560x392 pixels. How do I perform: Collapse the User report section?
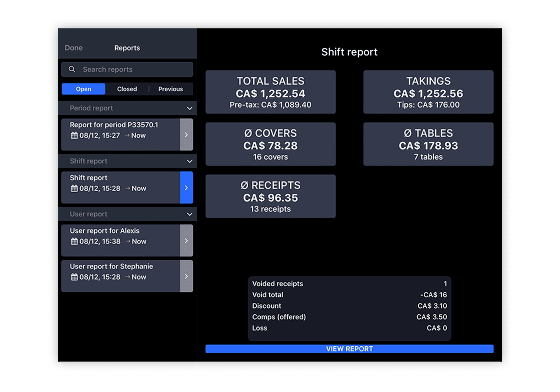pos(190,214)
